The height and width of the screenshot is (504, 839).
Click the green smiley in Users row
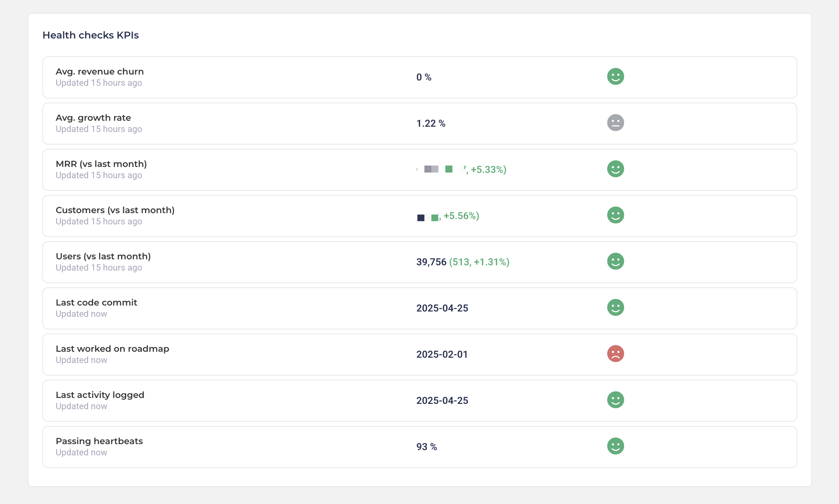click(615, 261)
